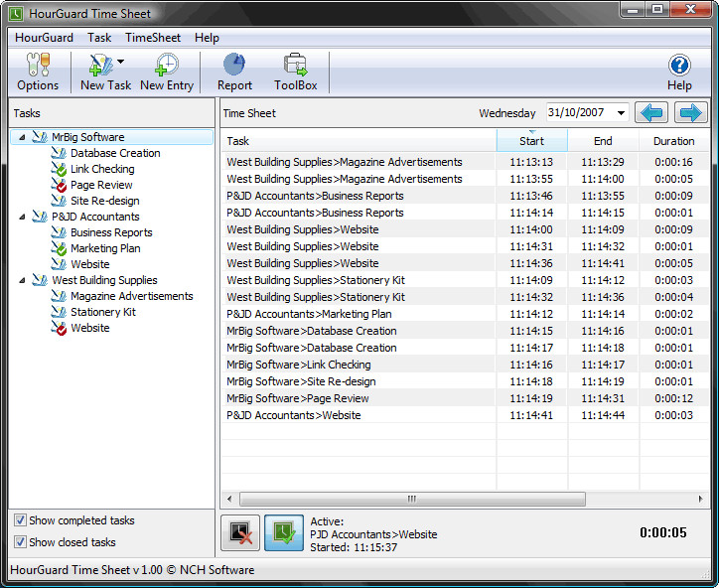Select MrBig Software>Page Review time sheet row

[465, 398]
